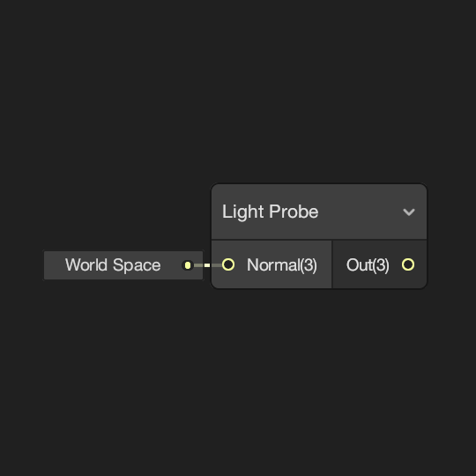Image resolution: width=476 pixels, height=476 pixels.
Task: Click empty canvas right of the Out(3) port
Action: [x=451, y=264]
